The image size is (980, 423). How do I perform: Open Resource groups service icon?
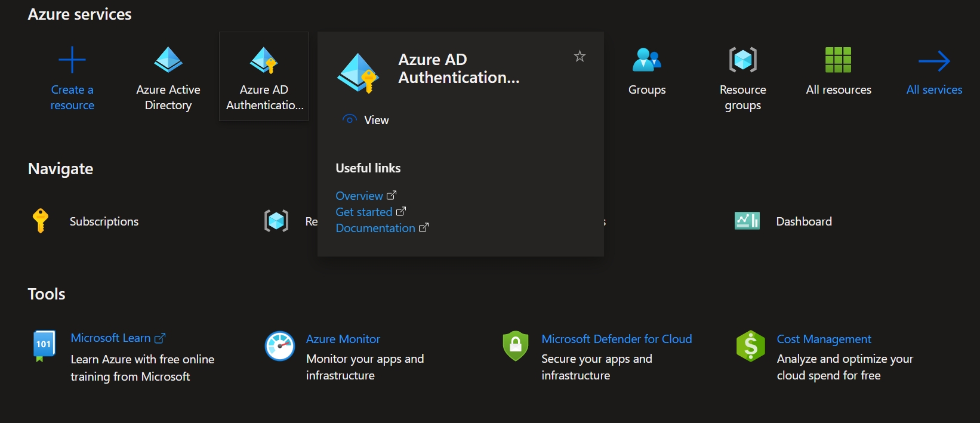(x=742, y=60)
